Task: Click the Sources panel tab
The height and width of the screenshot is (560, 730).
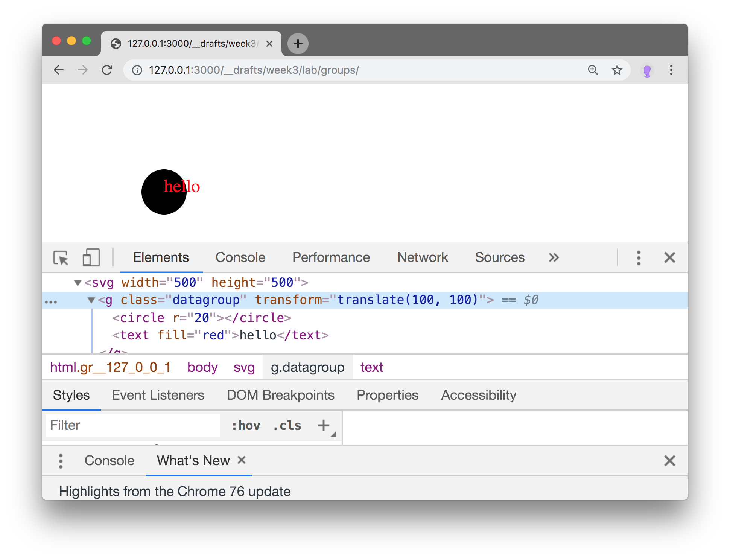Action: pyautogui.click(x=499, y=258)
